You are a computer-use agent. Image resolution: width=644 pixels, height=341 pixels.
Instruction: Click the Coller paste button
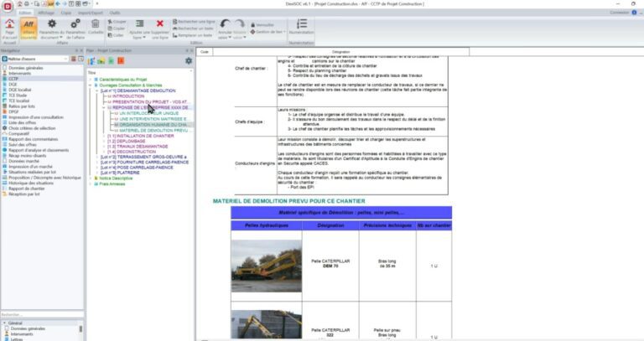pyautogui.click(x=117, y=35)
